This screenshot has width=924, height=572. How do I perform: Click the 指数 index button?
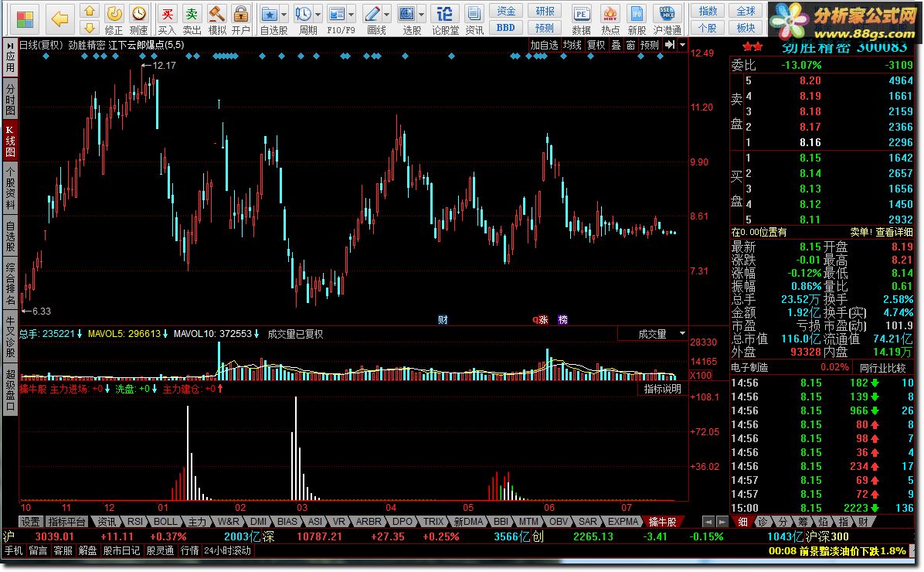coord(708,11)
